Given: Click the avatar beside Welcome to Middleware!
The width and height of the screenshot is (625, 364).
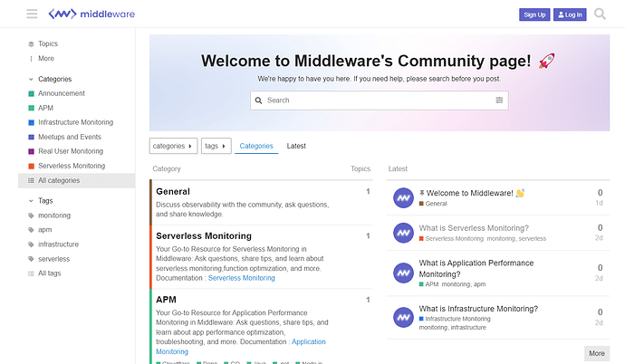Looking at the screenshot, I should pyautogui.click(x=403, y=198).
